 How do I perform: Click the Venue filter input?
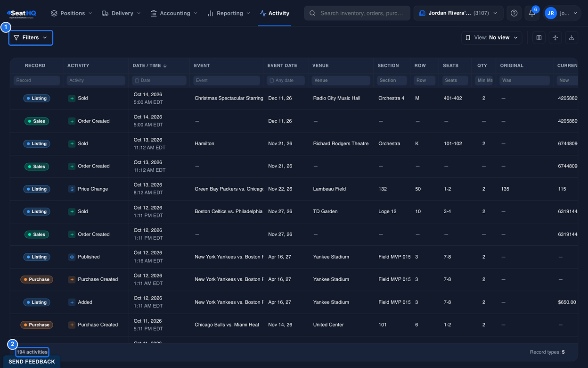[341, 80]
